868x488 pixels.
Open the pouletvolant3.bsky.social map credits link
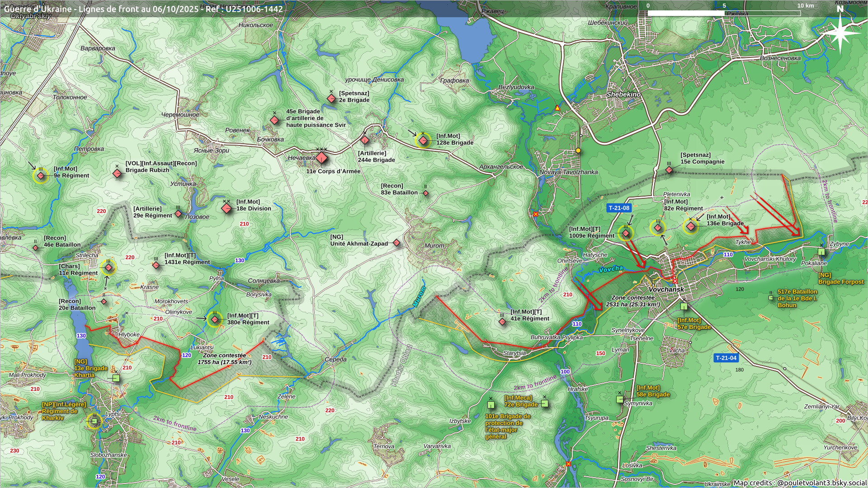click(x=821, y=483)
